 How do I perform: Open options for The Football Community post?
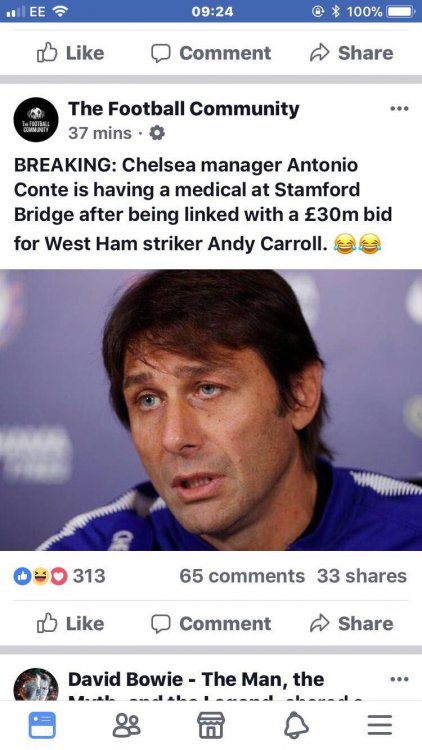click(x=399, y=109)
